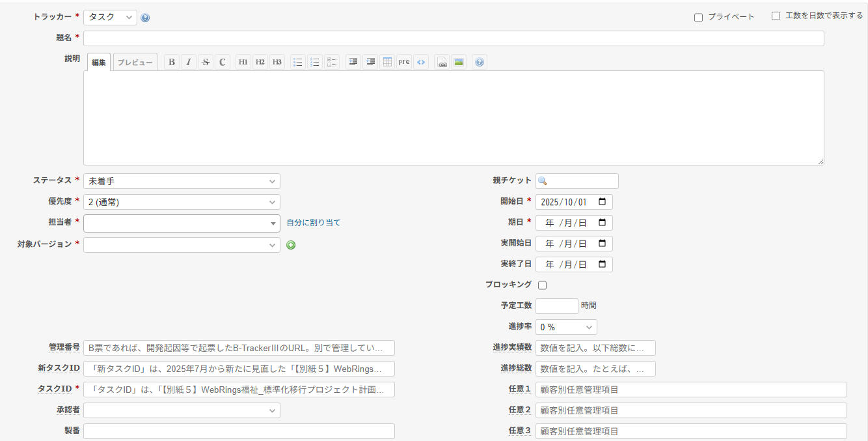Open the 担当者 dropdown

tap(182, 223)
